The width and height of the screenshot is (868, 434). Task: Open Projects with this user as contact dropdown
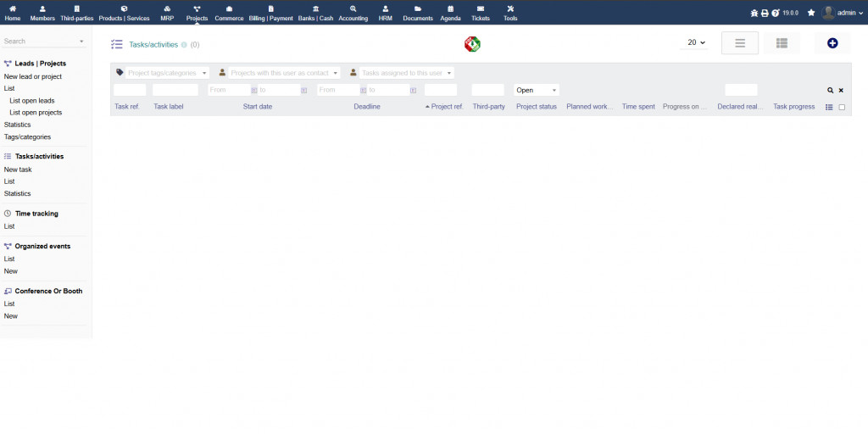(284, 73)
